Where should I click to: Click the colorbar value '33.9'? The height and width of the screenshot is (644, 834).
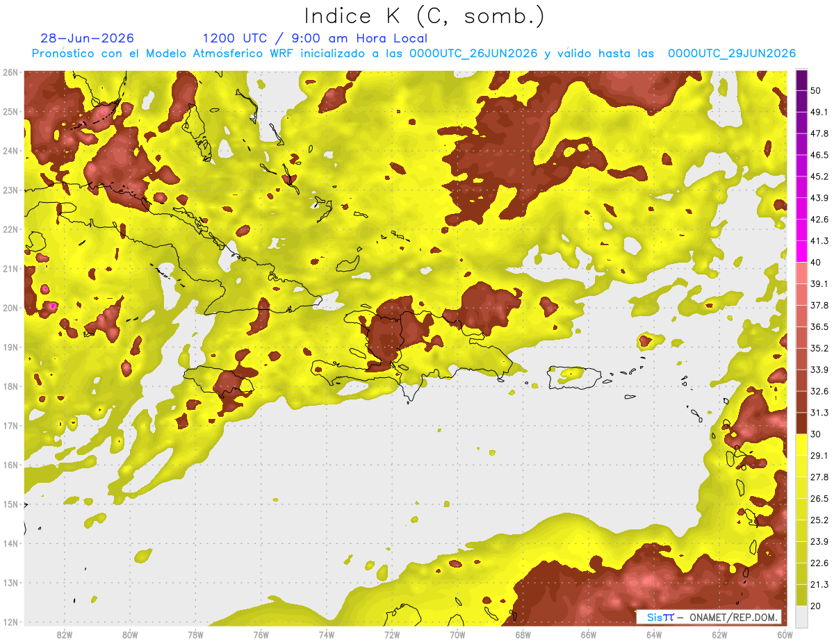pos(819,370)
